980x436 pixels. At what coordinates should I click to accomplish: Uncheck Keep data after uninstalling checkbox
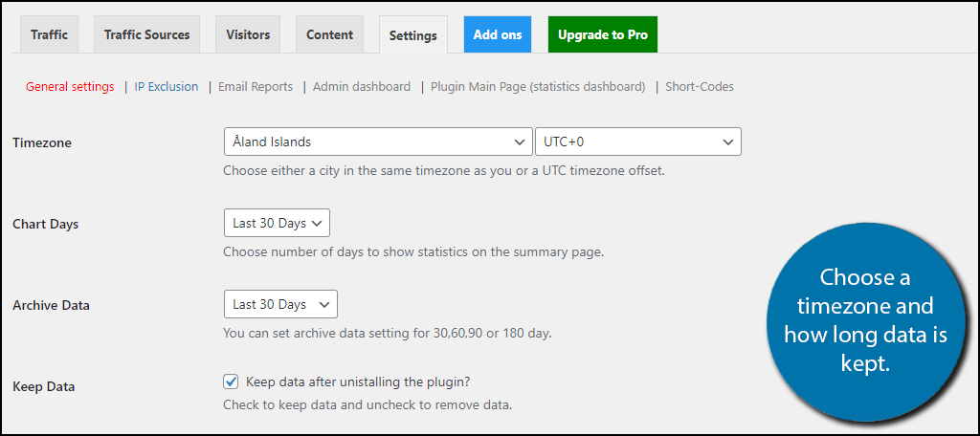coord(231,381)
